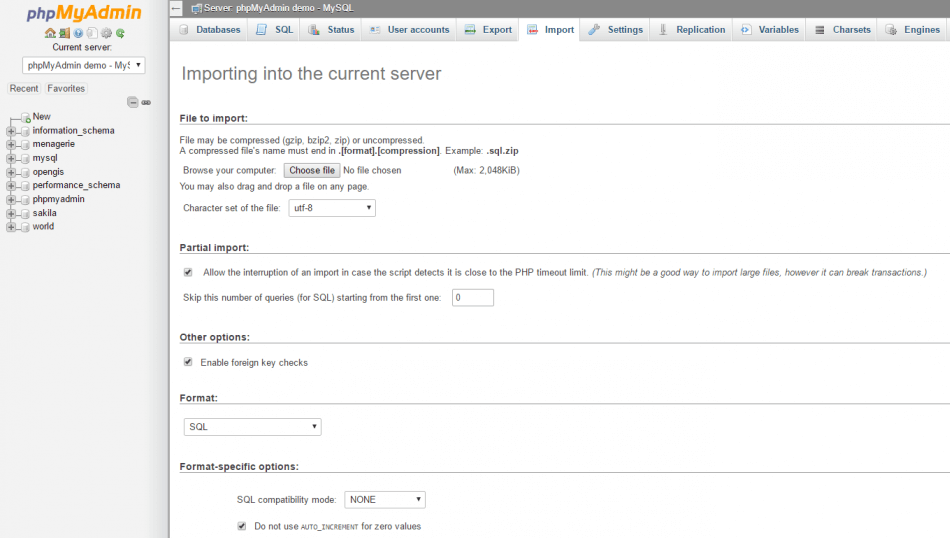The height and width of the screenshot is (538, 950).
Task: Open the Current server dropdown
Action: 84,65
